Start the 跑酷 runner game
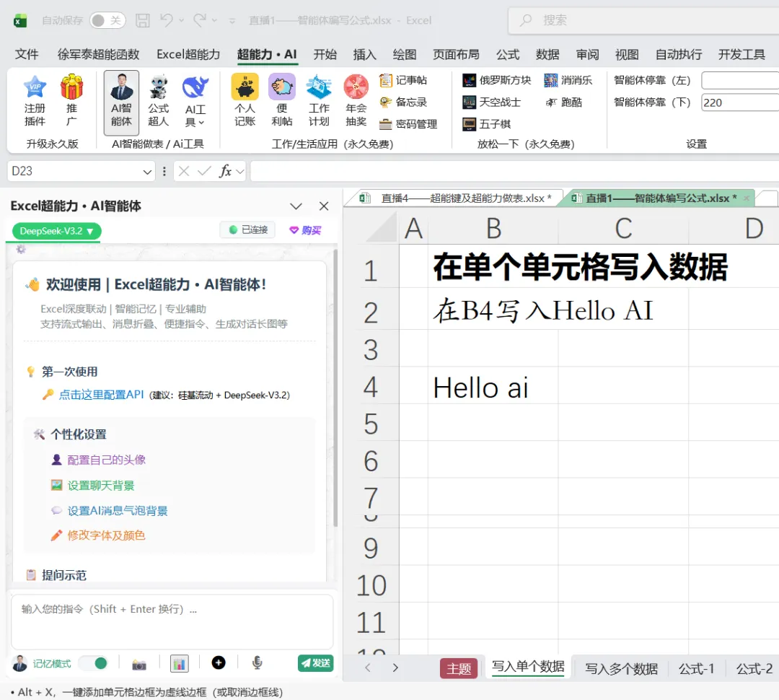The height and width of the screenshot is (700, 779). coord(563,102)
